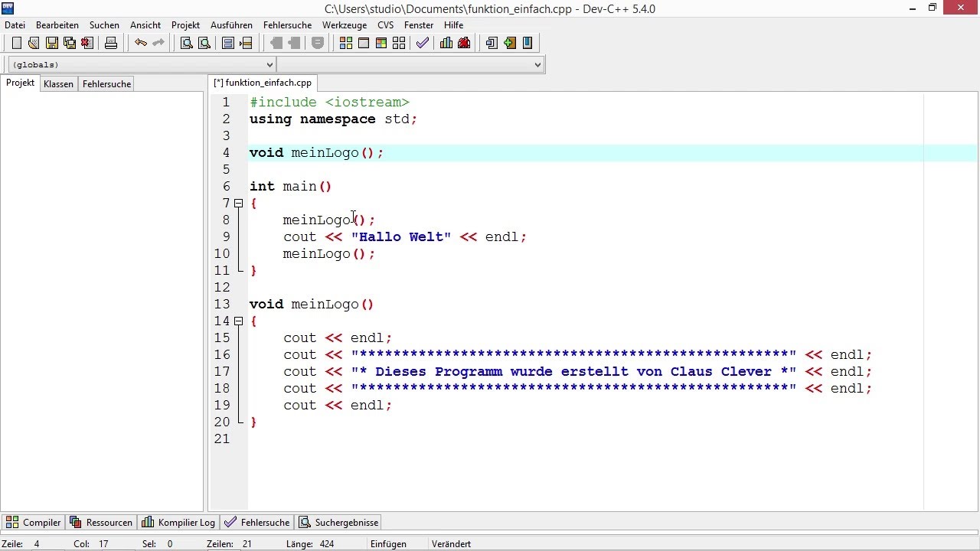Open the Bearbeiten menu

[x=57, y=25]
